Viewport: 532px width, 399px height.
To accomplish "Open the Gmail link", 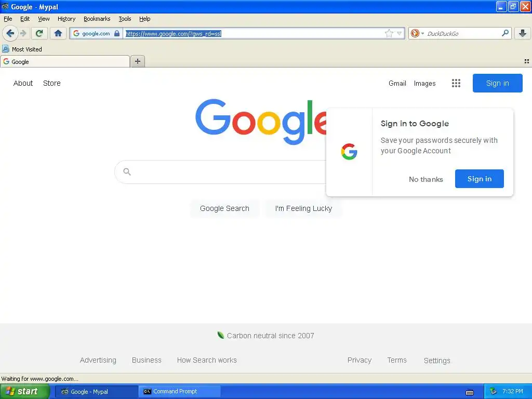I will [397, 83].
